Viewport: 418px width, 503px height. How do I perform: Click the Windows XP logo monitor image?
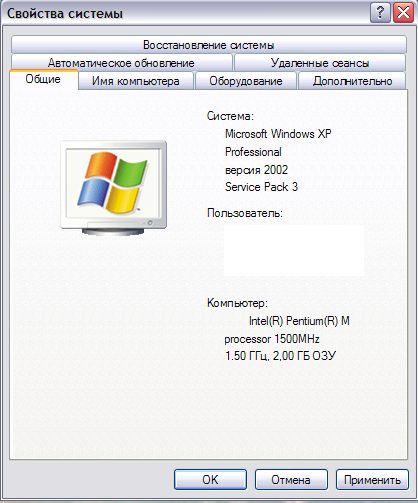(114, 188)
